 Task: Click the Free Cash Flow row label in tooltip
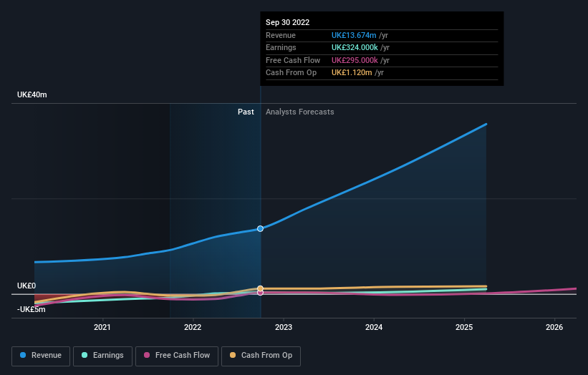pos(293,60)
